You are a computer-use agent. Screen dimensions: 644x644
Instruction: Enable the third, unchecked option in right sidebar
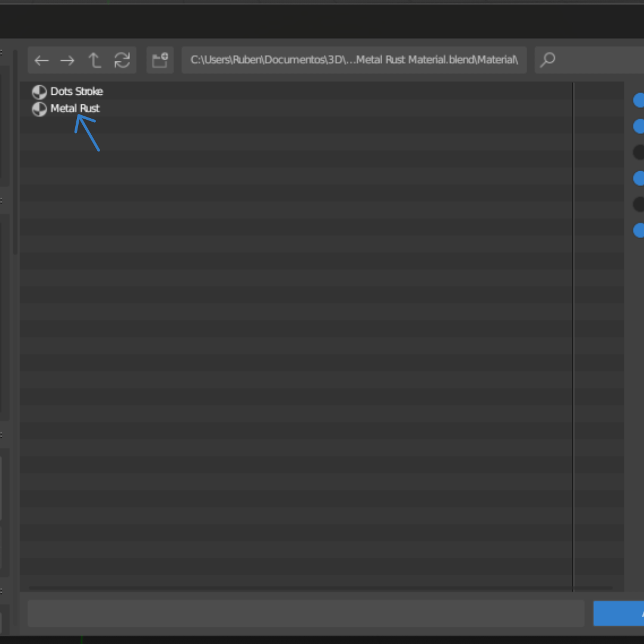point(639,152)
